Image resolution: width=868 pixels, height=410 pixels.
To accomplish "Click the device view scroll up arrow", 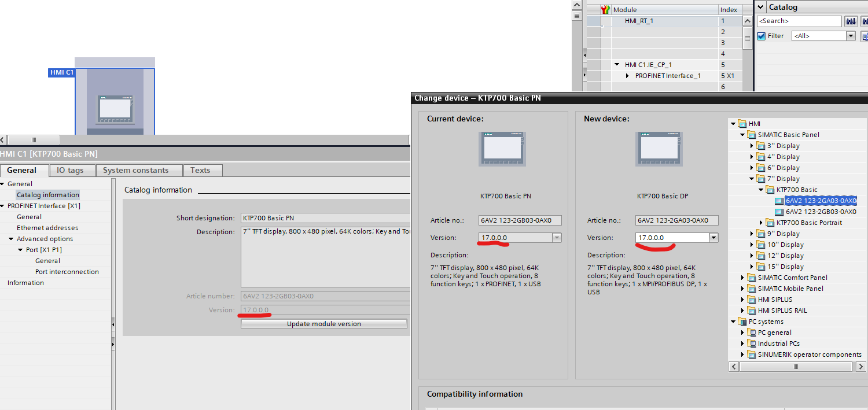I will coord(577,5).
